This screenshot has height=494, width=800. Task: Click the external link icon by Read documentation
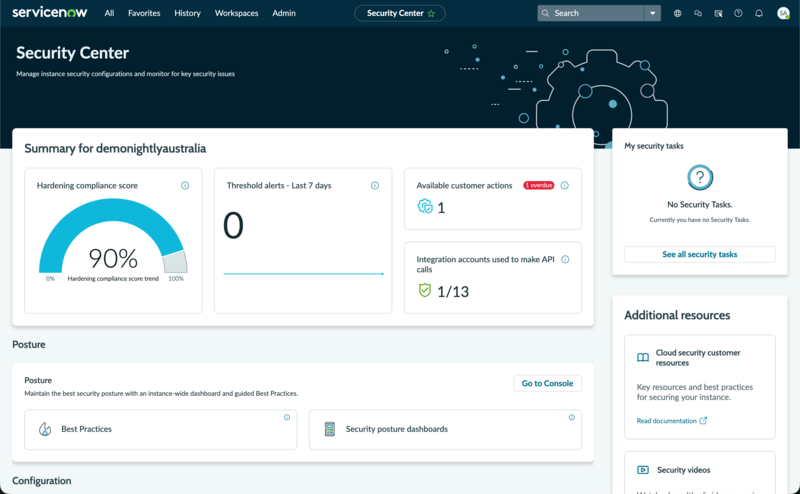[703, 421]
